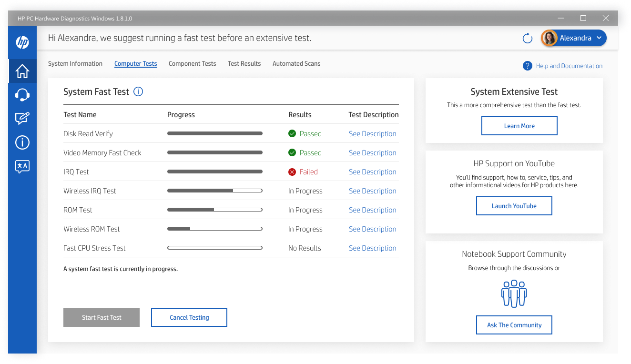Click the 'No Results' status text

point(305,248)
